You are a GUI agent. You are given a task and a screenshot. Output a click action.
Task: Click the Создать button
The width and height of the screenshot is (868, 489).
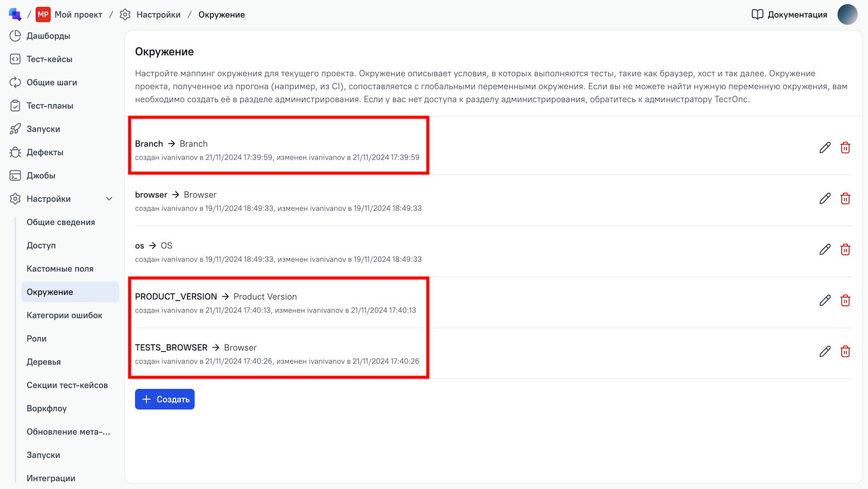tap(165, 400)
